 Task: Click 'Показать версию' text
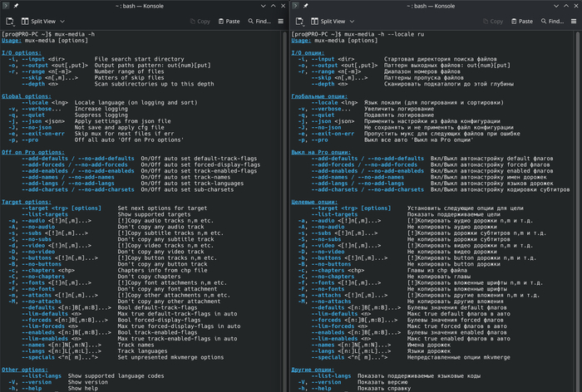382,382
